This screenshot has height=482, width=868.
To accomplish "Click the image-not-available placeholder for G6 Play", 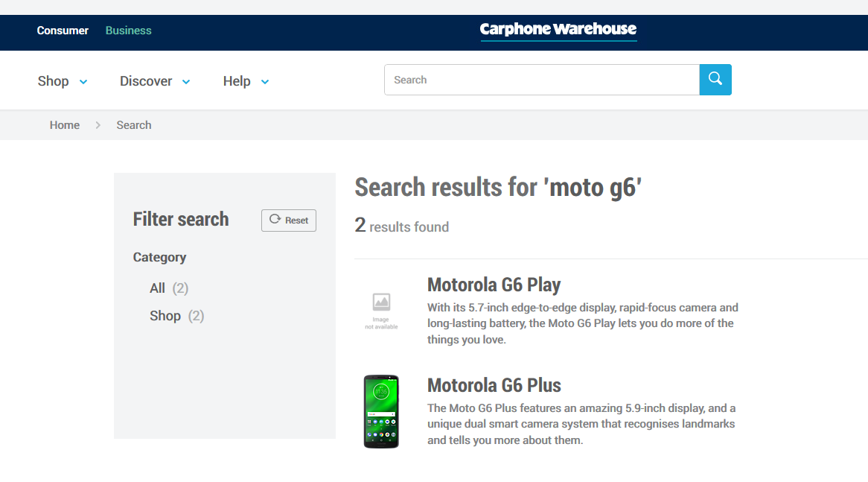I will (x=381, y=311).
